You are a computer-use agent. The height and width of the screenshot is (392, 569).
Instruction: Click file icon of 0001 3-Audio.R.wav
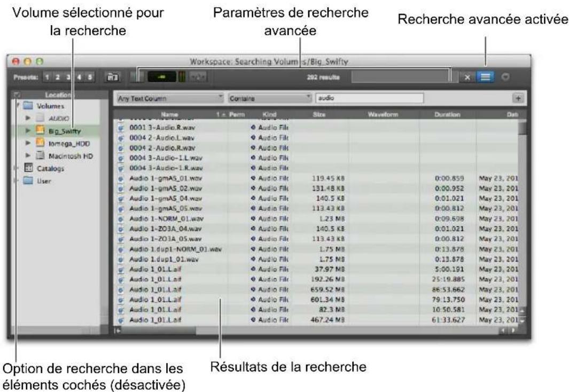pos(121,128)
